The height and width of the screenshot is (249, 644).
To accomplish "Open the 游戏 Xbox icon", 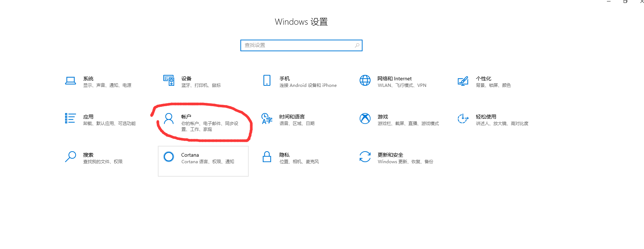I will (365, 119).
